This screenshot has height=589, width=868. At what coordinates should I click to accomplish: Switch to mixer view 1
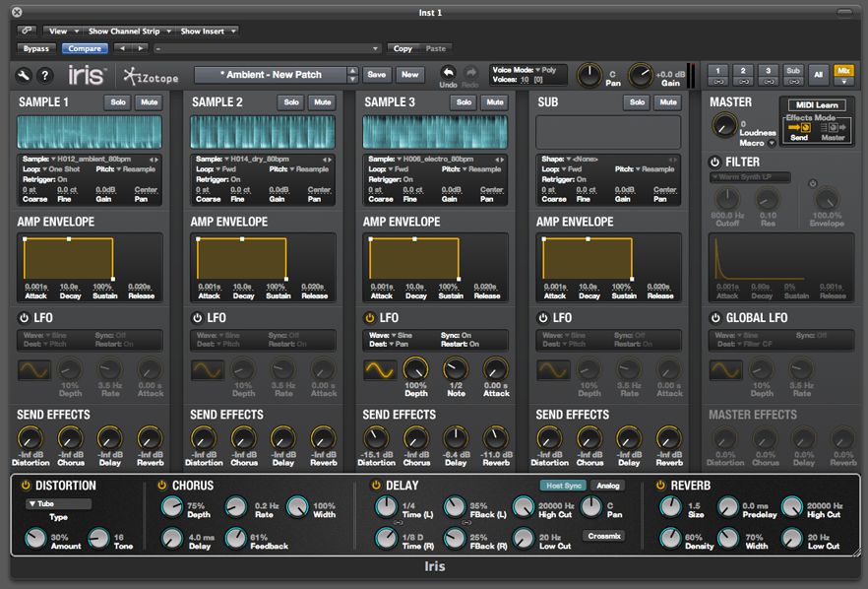718,70
